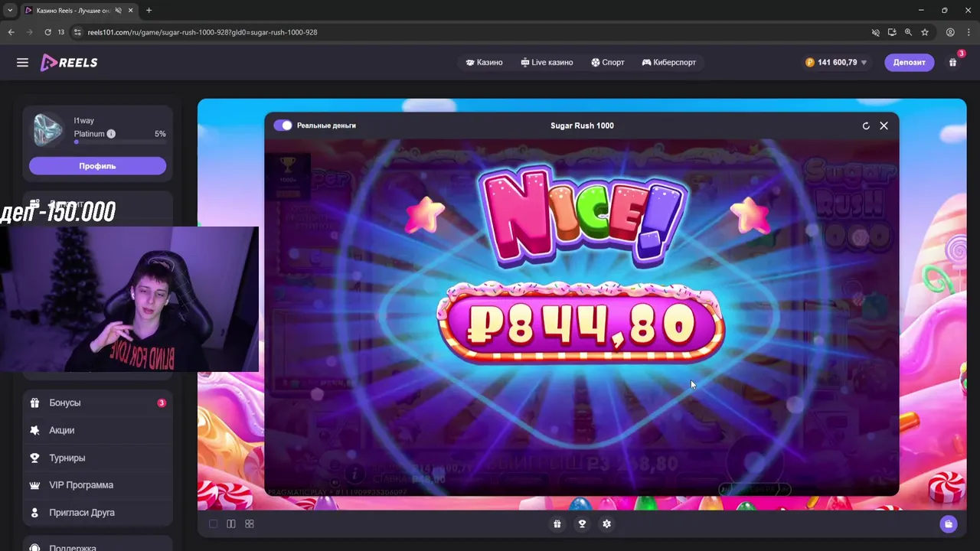
Task: Open the hamburger menu beside the Reels logo
Action: [x=22, y=63]
